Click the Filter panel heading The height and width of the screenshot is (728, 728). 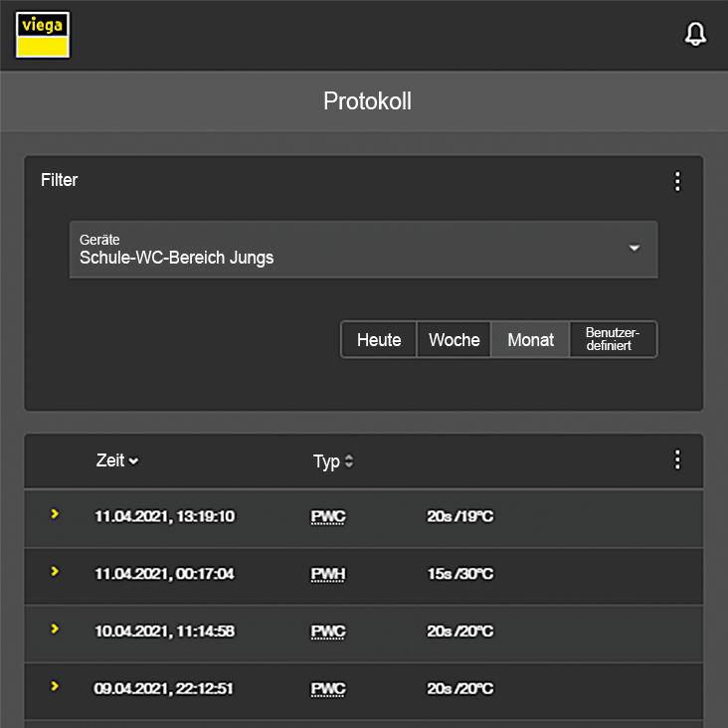[x=59, y=180]
